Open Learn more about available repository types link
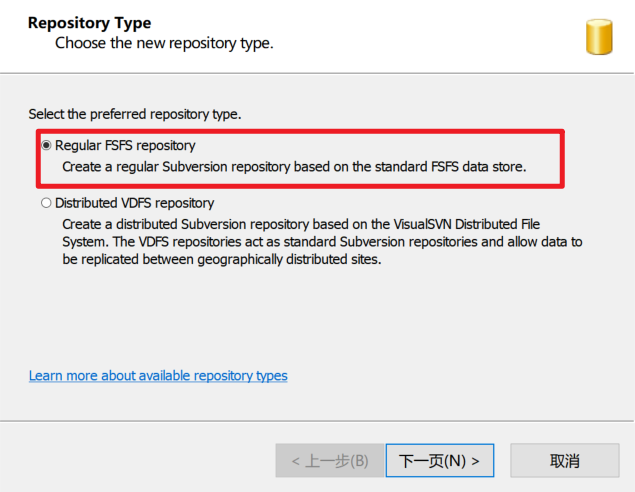Screen dimensions: 635x492 158,376
